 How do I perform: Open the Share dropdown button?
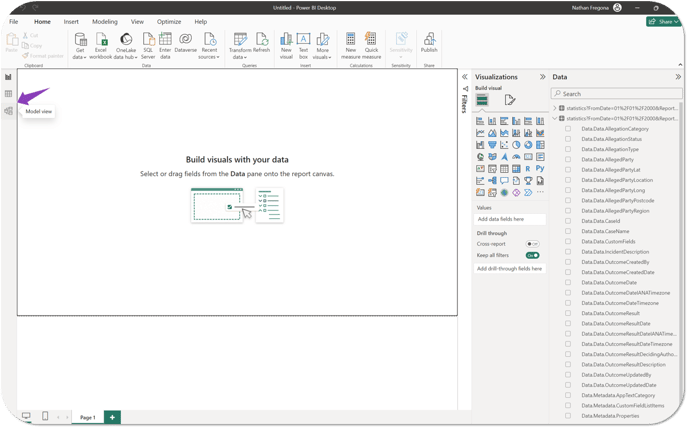click(664, 22)
